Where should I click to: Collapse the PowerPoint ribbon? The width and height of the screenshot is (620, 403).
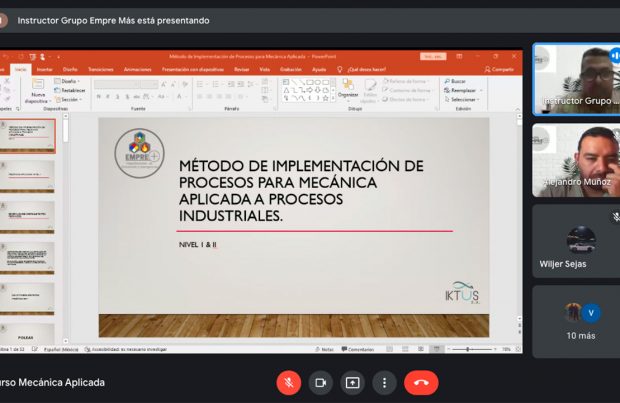(x=518, y=109)
